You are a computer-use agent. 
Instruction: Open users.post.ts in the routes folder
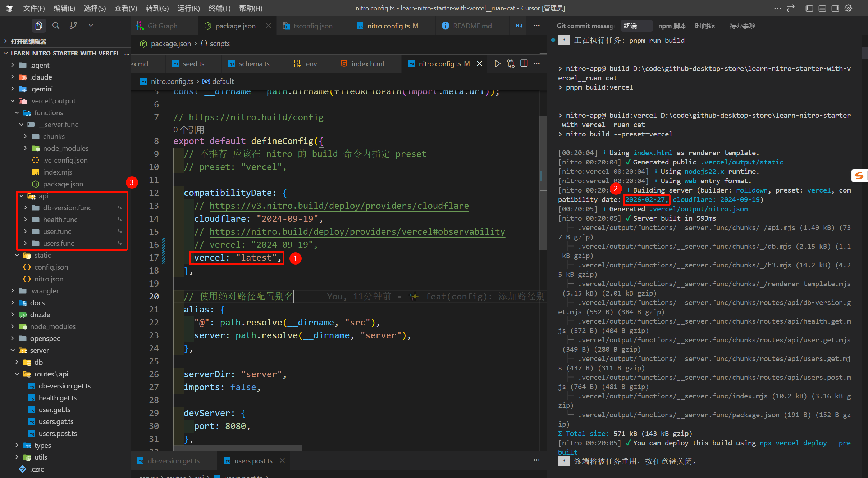coord(58,433)
